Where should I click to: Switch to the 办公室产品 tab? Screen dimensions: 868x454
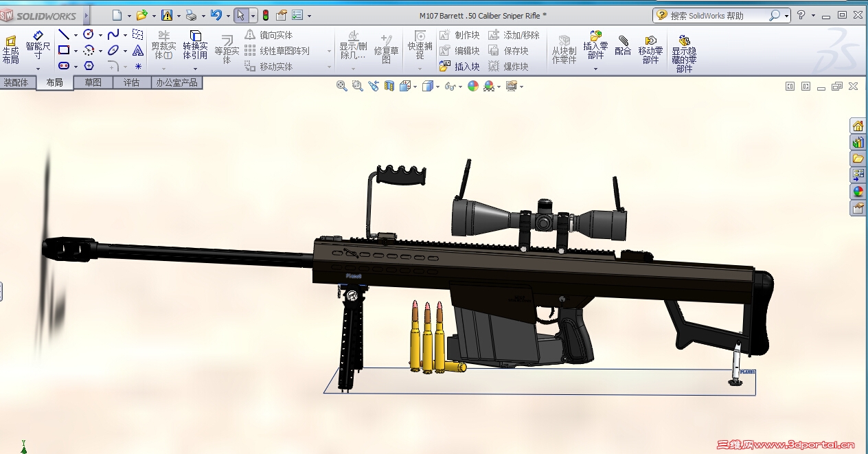(x=176, y=82)
